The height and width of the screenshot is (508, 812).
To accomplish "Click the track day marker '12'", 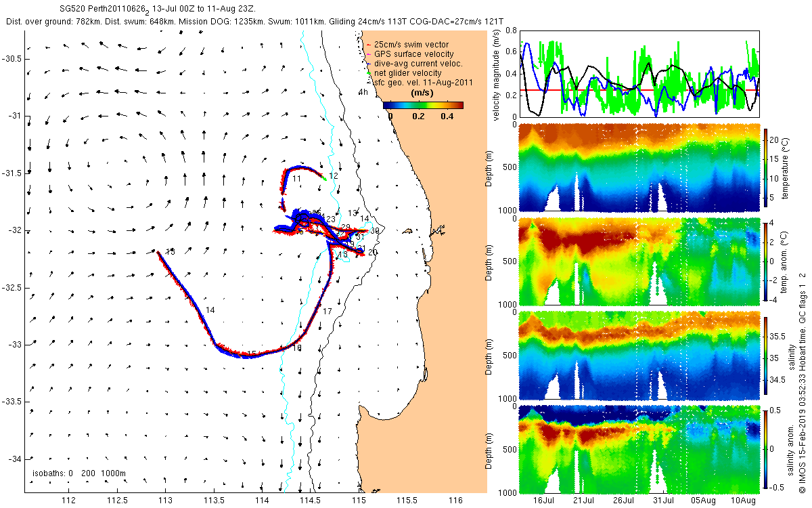I will tap(334, 176).
